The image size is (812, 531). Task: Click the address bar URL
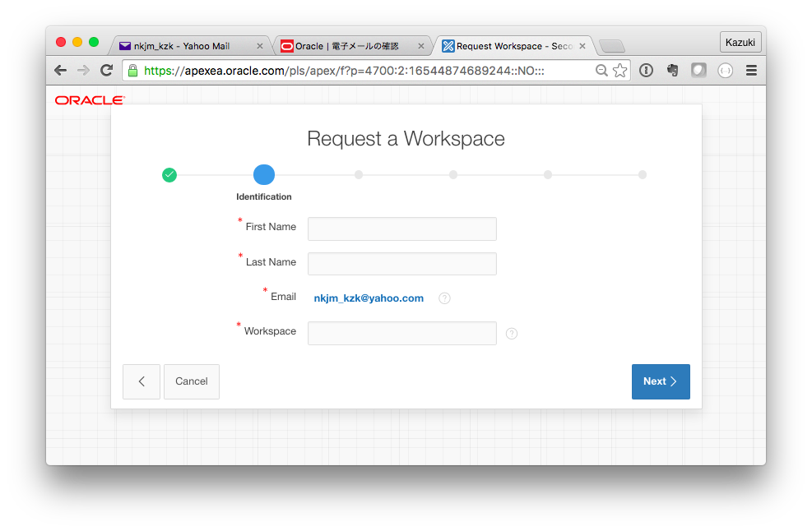pyautogui.click(x=344, y=71)
